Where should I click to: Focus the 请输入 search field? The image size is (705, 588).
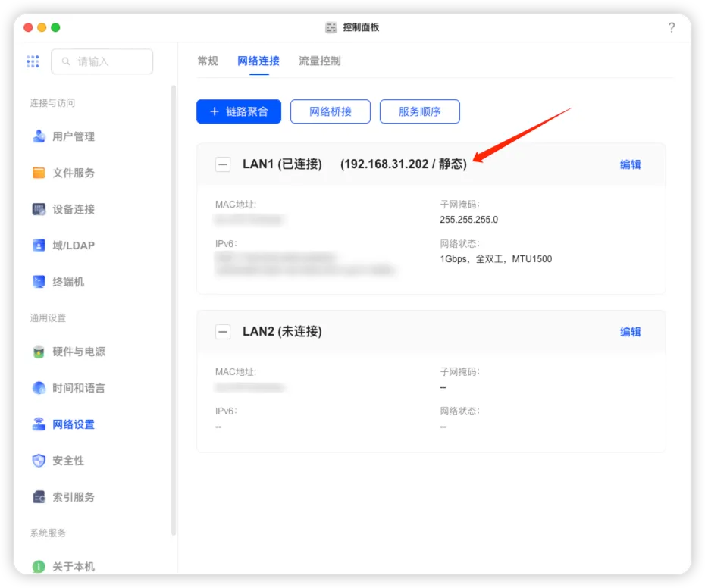tap(102, 61)
